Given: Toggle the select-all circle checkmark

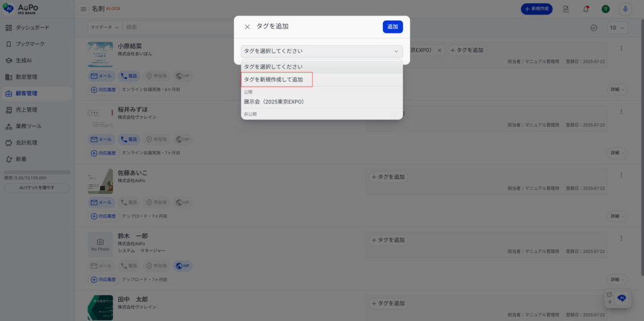Looking at the screenshot, I should click(594, 28).
